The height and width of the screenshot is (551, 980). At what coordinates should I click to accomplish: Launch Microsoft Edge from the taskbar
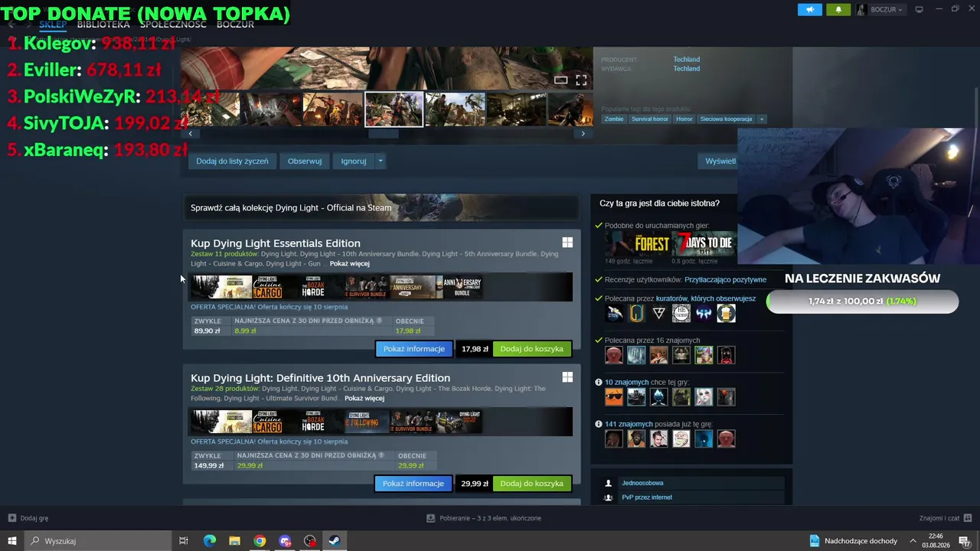[x=209, y=541]
